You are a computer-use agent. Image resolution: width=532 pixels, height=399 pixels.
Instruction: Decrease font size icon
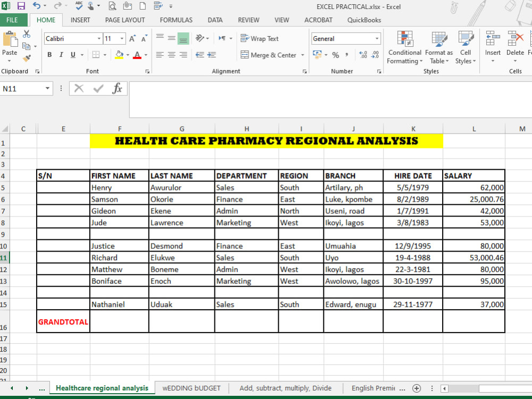tap(144, 38)
